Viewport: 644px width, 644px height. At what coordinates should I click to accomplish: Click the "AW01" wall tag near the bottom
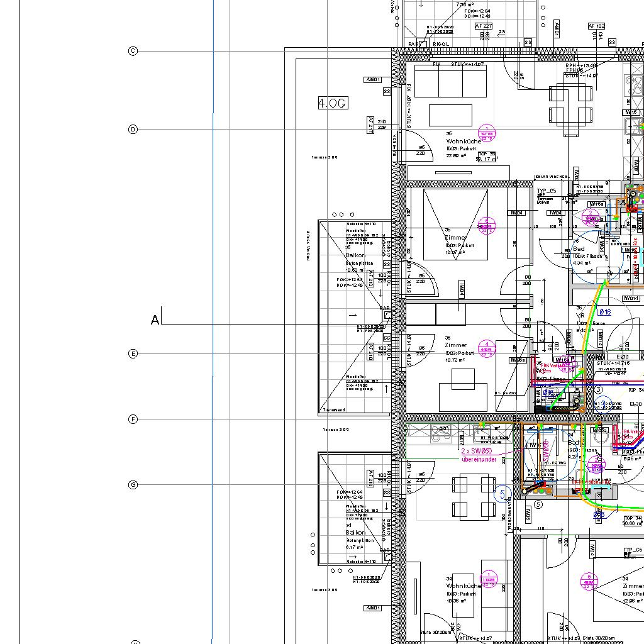coord(372,608)
